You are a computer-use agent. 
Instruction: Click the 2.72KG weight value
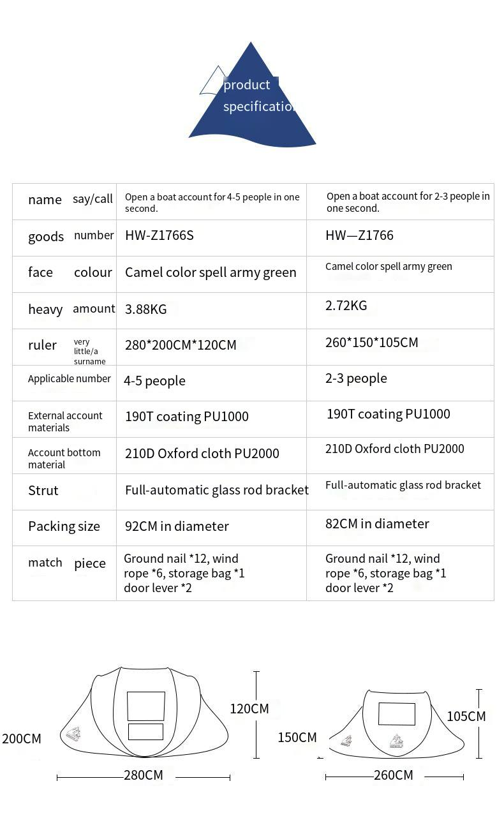[x=346, y=306]
